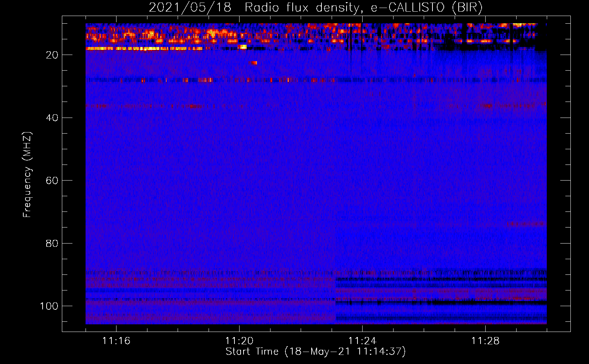Screen dimensions: 589x364
Task: Click the small red burst below 20 MHz near 11:20
Action: coord(253,63)
